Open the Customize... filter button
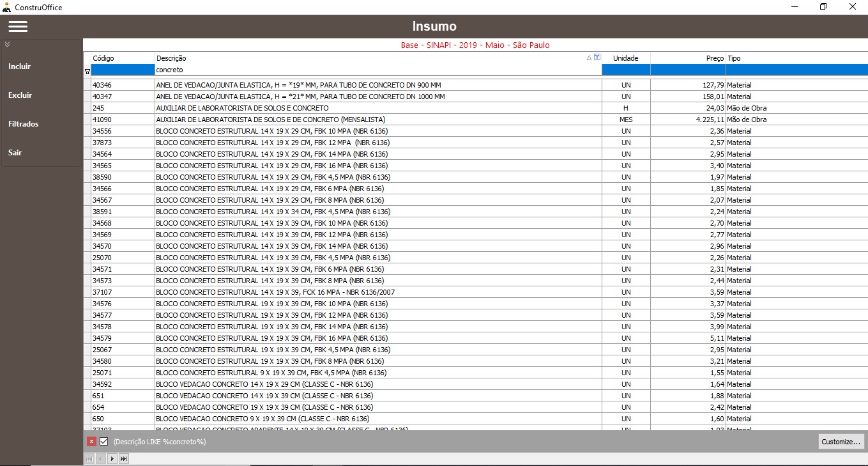The height and width of the screenshot is (466, 868). [x=841, y=441]
